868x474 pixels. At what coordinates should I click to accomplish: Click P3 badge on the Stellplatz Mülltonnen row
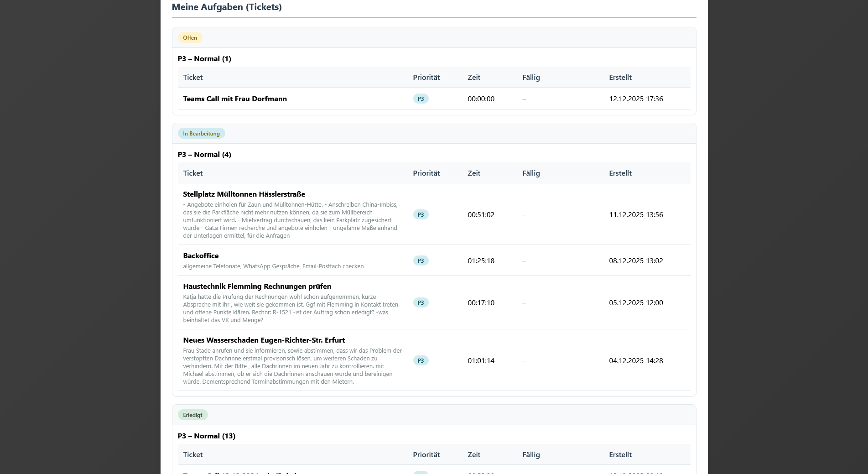pyautogui.click(x=421, y=215)
